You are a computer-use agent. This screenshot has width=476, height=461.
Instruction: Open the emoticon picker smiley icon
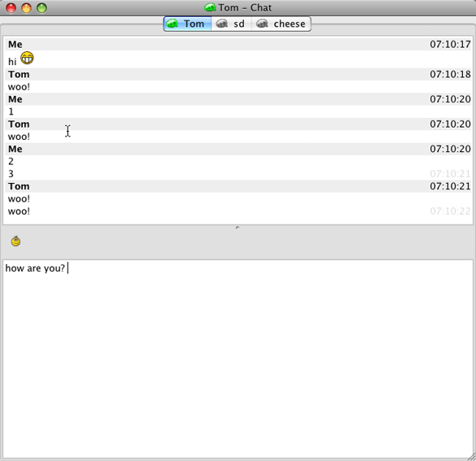pyautogui.click(x=15, y=241)
